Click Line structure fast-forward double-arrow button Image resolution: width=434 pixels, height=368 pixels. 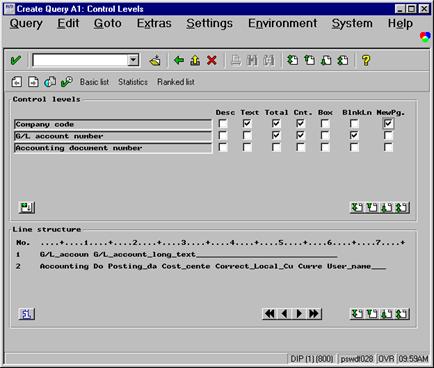(314, 314)
